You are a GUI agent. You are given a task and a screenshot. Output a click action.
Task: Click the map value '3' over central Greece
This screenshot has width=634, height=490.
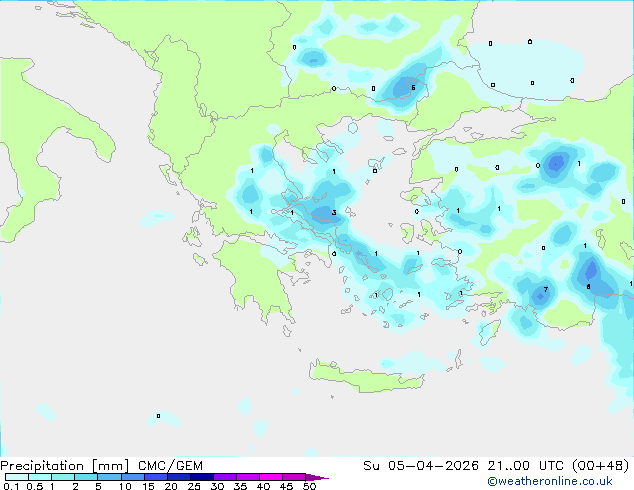click(x=334, y=213)
